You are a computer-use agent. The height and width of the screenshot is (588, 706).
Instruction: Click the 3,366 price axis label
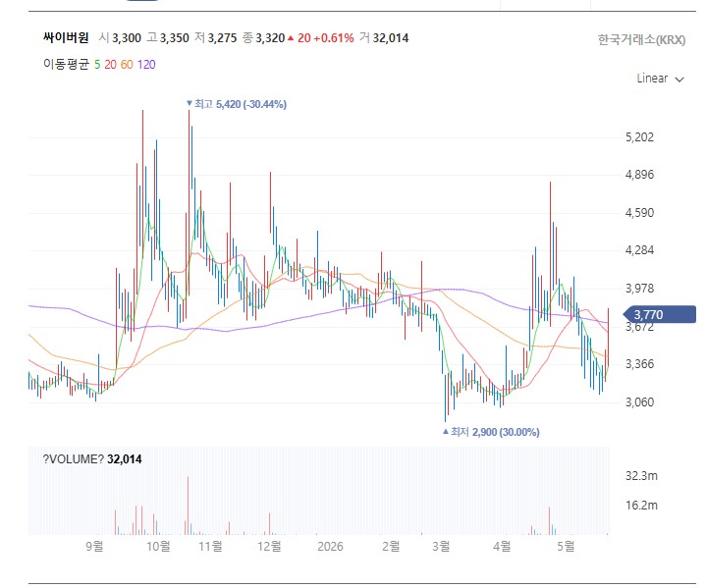pos(639,364)
